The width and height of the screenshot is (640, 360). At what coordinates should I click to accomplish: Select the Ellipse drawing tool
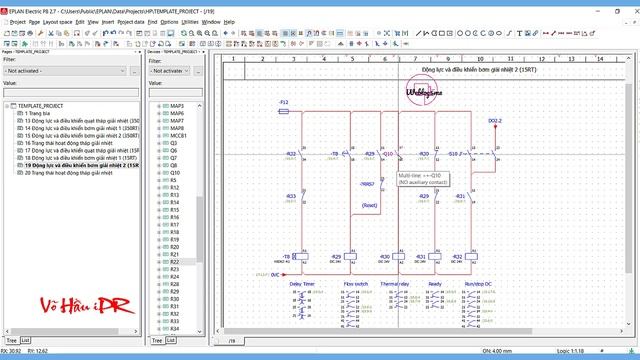(x=499, y=33)
